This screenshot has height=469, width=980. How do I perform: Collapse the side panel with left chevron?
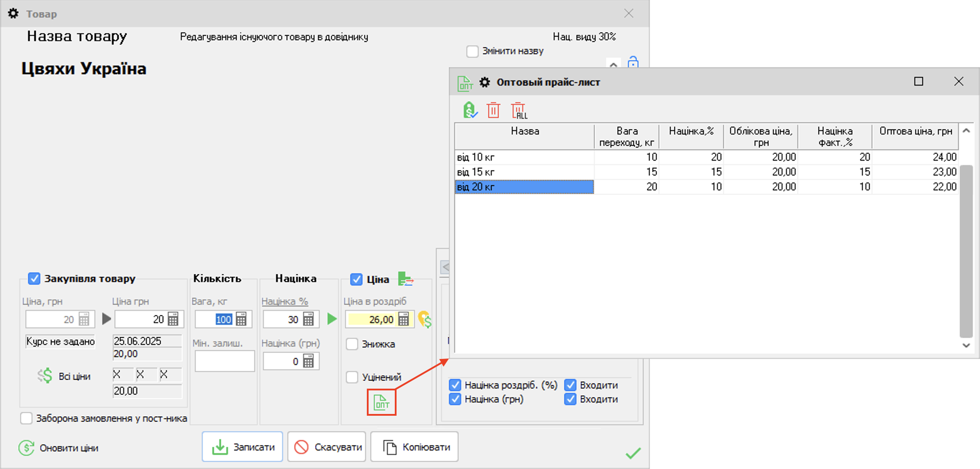445,267
